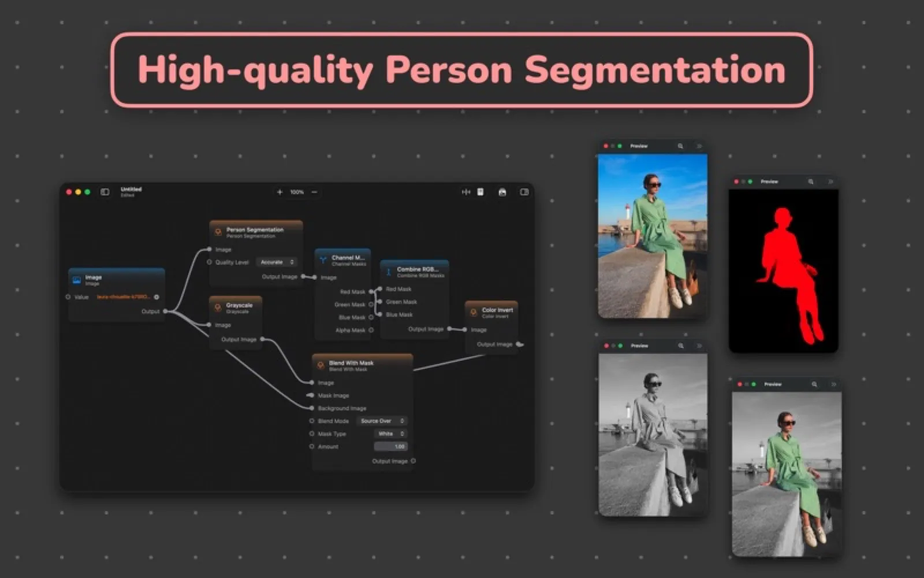Click the Color Invert node icon
Screen dimensions: 924x578
pos(474,312)
